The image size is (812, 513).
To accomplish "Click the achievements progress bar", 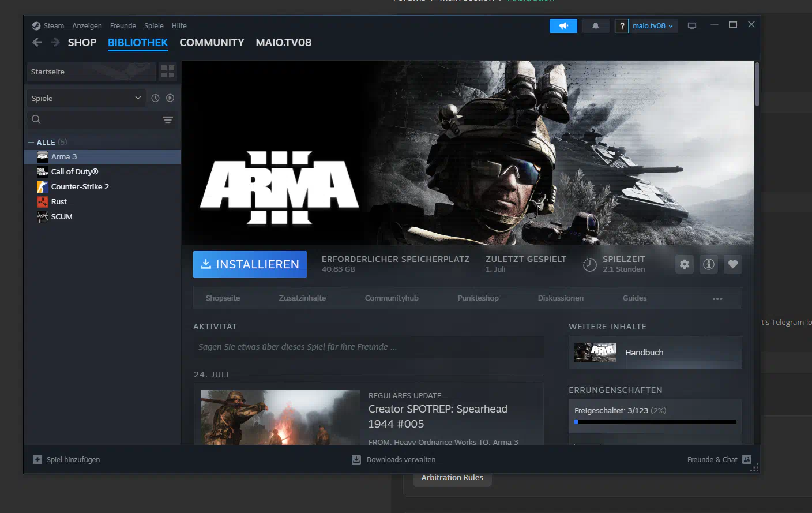I will click(655, 422).
